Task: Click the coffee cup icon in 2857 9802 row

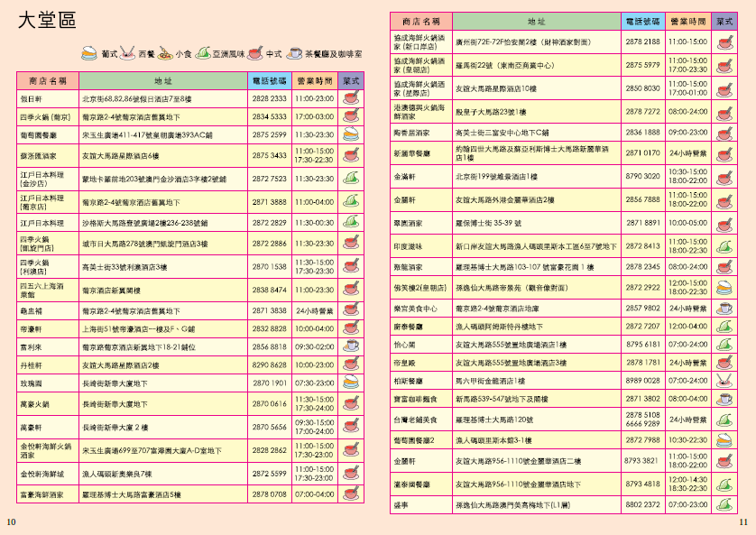Action: pos(724,308)
